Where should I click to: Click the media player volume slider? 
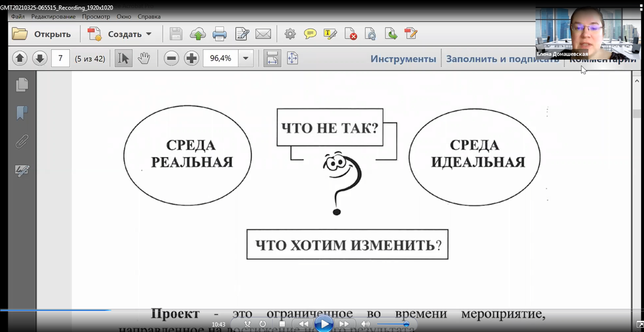392,324
